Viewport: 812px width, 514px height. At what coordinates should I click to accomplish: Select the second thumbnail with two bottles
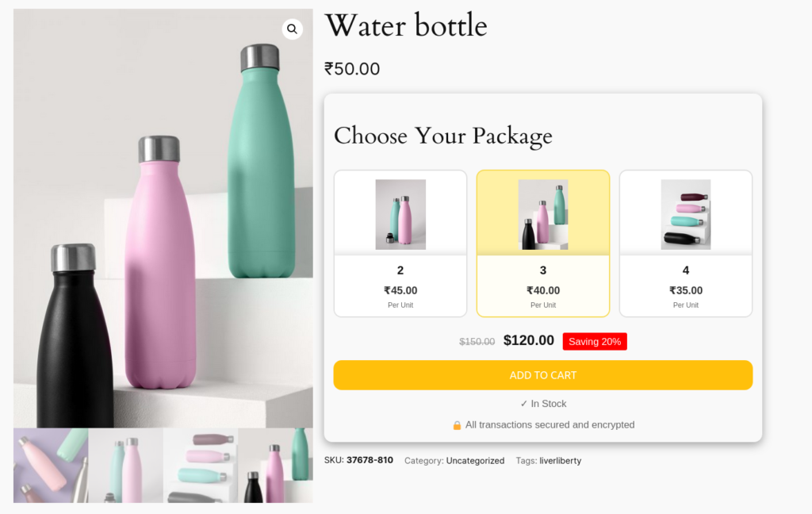coord(126,466)
